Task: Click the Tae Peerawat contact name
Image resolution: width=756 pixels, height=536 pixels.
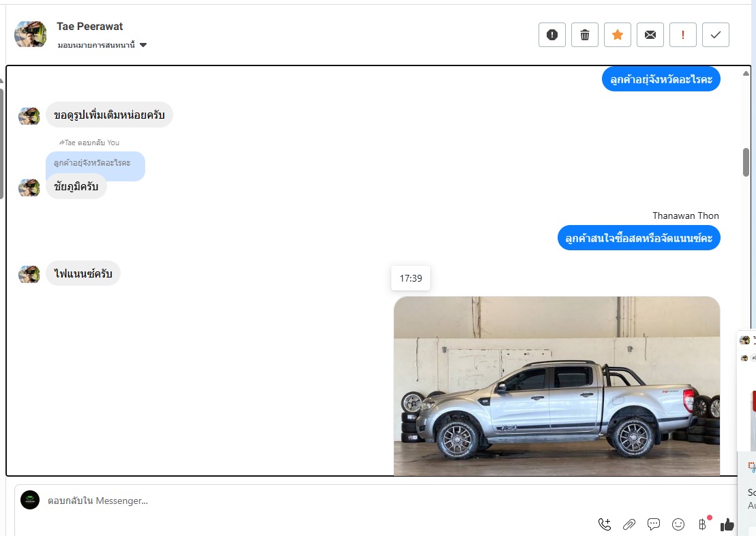Action: [90, 27]
